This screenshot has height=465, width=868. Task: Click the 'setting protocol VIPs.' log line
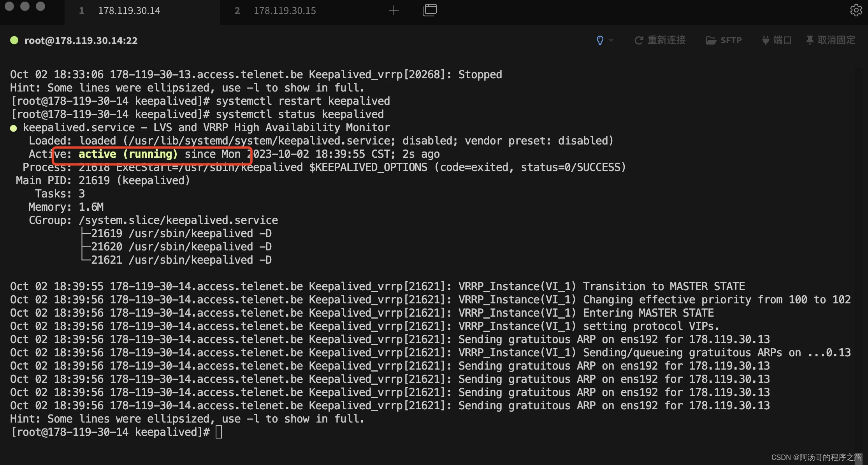(x=365, y=326)
